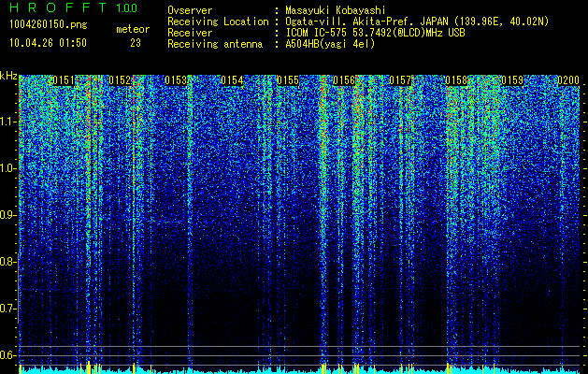Image resolution: width=588 pixels, height=374 pixels.
Task: Click the name Masayuki Kobayashi
Action: [336, 10]
